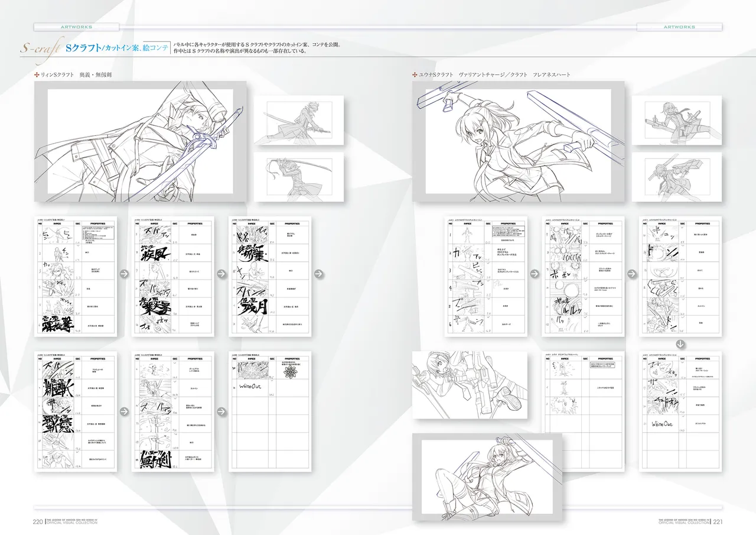Open the upper small Rean sketch

tap(299, 121)
